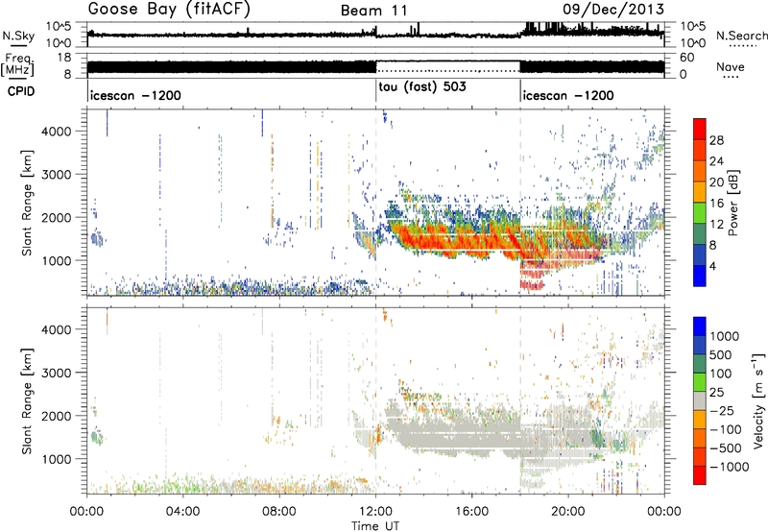Click the '60' label right of frequency panel

coord(687,58)
